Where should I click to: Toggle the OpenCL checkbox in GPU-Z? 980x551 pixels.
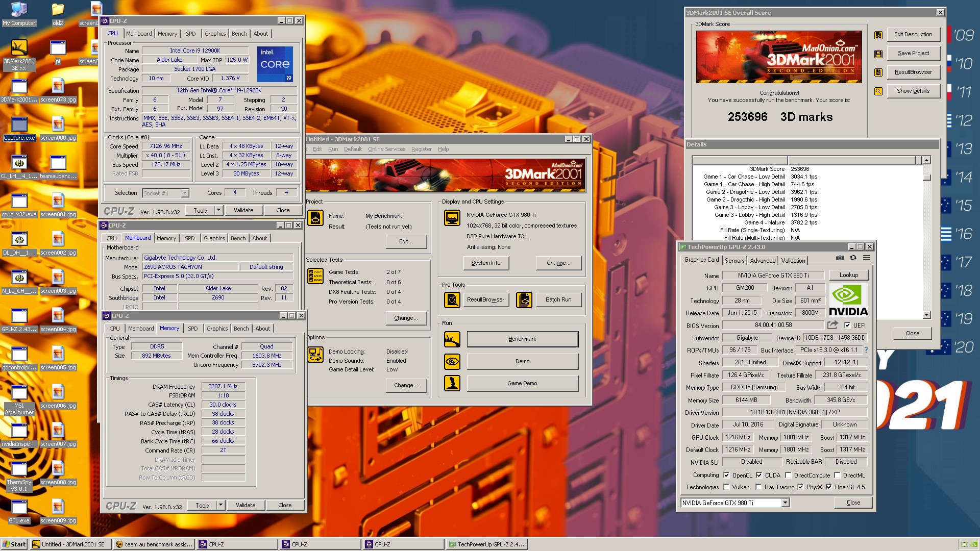coord(726,475)
